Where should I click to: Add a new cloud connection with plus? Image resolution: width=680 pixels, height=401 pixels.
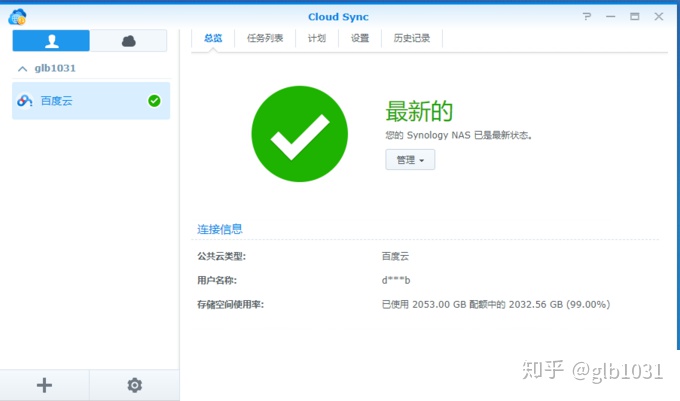click(44, 385)
